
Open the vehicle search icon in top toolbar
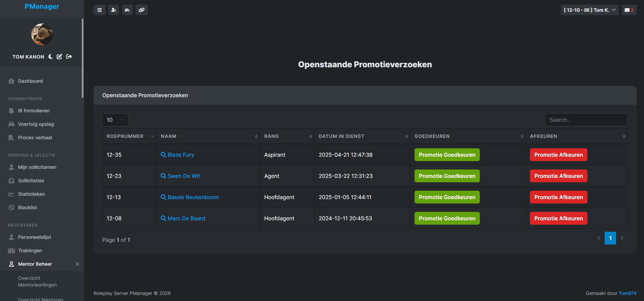pos(127,10)
